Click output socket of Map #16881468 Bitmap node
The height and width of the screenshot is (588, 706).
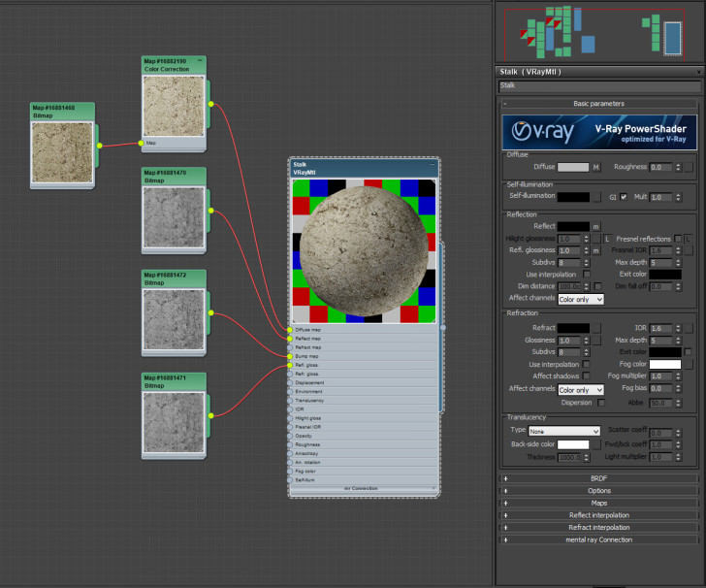tap(100, 146)
